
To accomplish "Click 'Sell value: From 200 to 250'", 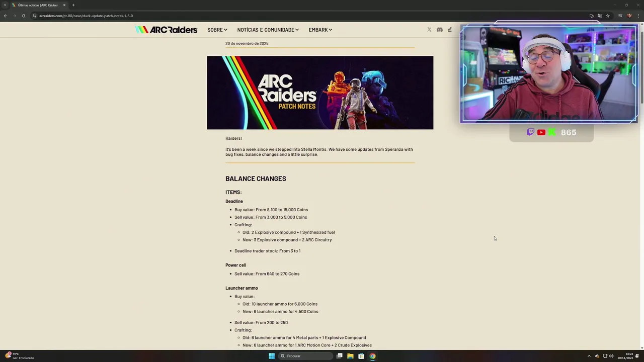I will point(261,322).
